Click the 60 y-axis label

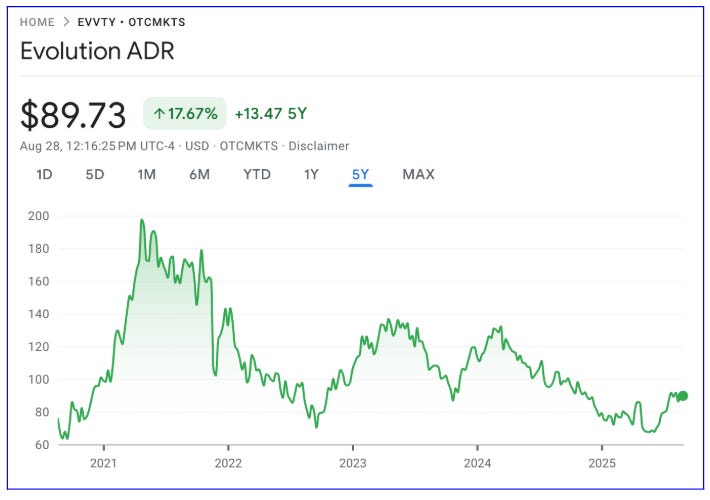[41, 444]
